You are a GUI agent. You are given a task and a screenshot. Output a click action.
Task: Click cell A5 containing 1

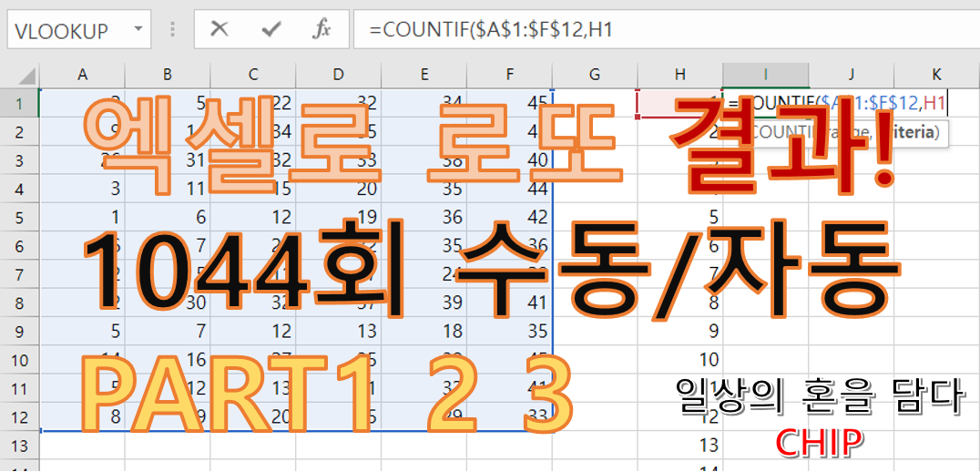pyautogui.click(x=82, y=218)
